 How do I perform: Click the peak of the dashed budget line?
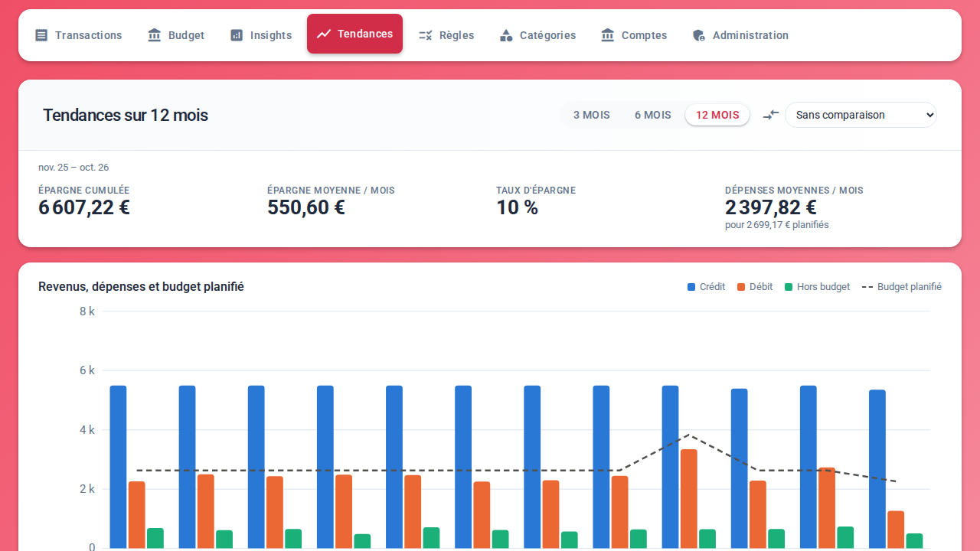689,435
